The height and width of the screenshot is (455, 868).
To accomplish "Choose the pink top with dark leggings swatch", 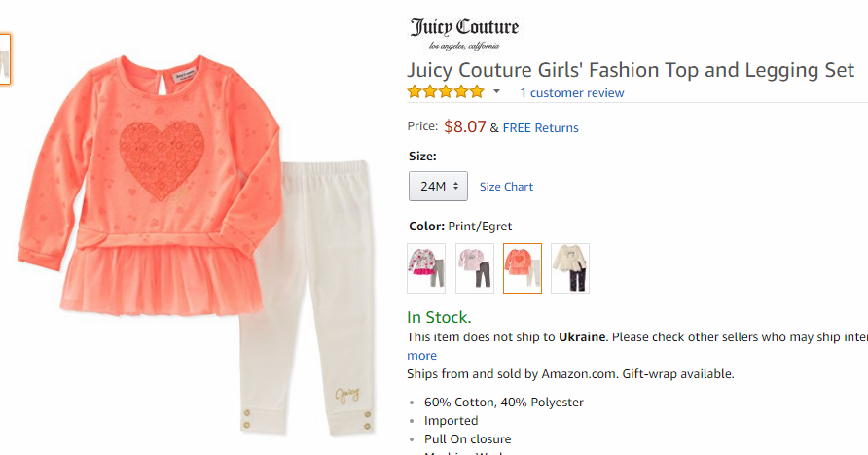I will (x=475, y=268).
